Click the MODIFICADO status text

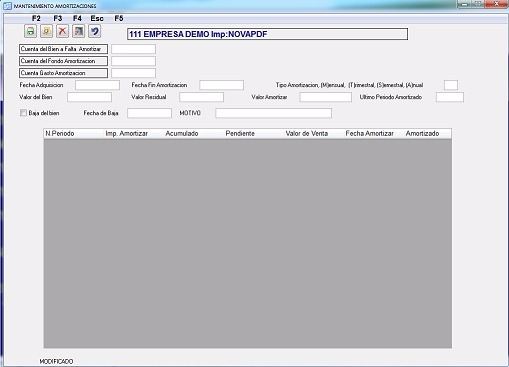coord(56,361)
